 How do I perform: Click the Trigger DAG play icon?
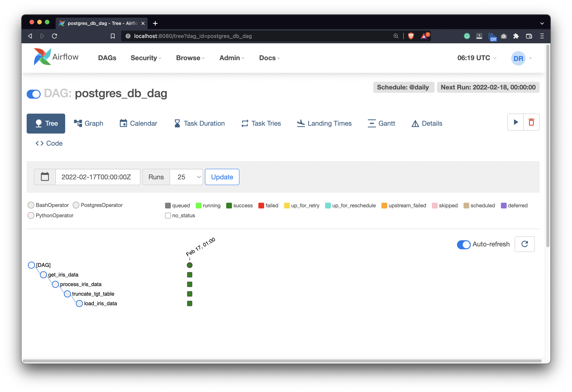pyautogui.click(x=516, y=122)
